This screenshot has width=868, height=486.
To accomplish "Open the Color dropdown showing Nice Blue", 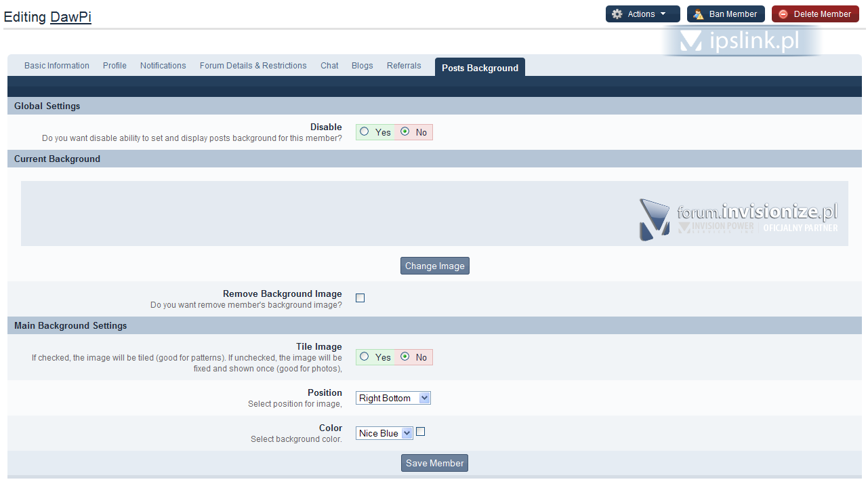I will click(x=384, y=433).
